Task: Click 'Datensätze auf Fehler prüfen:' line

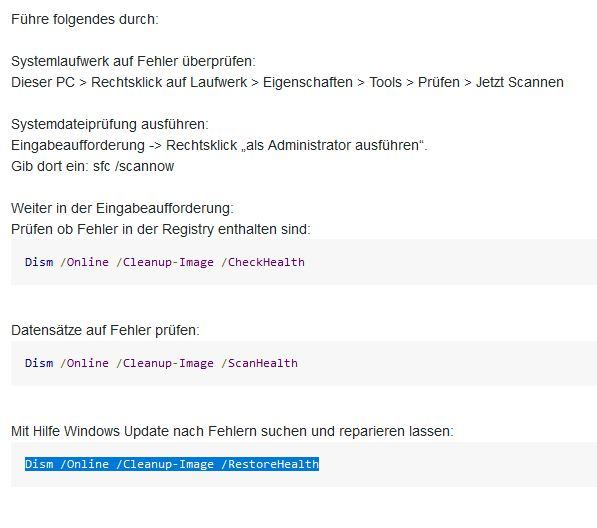Action: click(105, 330)
